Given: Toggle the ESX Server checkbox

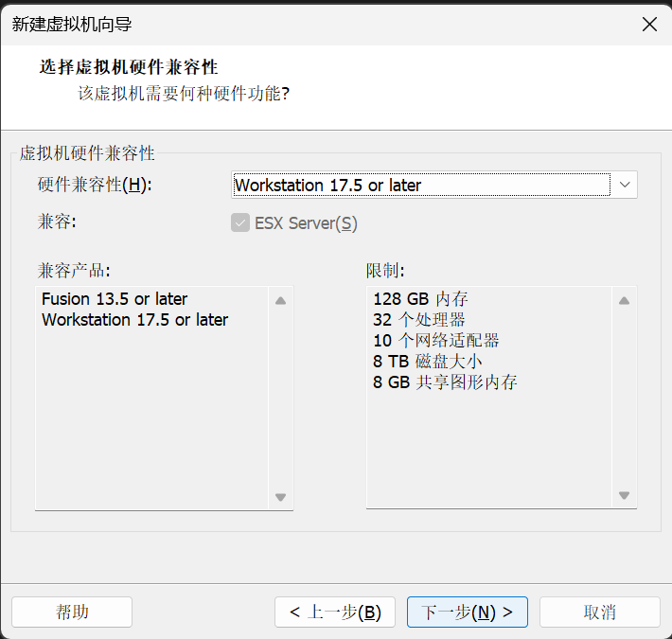Looking at the screenshot, I should (239, 223).
